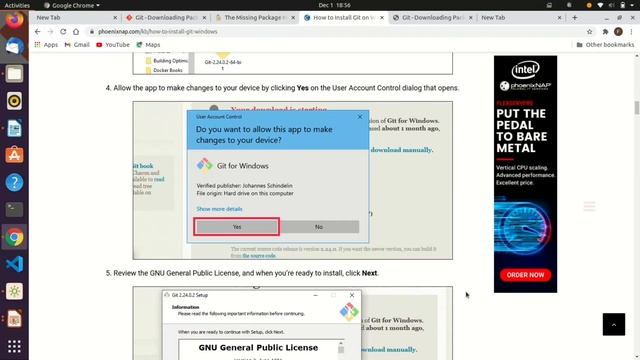Click ORDER NOW in Intel ad
Viewport: 640px width, 360px height.
(525, 275)
